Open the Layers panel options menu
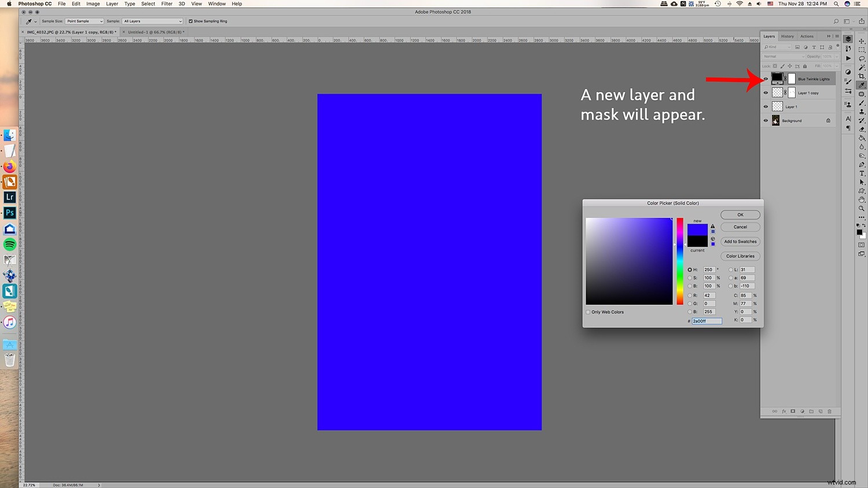This screenshot has height=488, width=868. (837, 36)
